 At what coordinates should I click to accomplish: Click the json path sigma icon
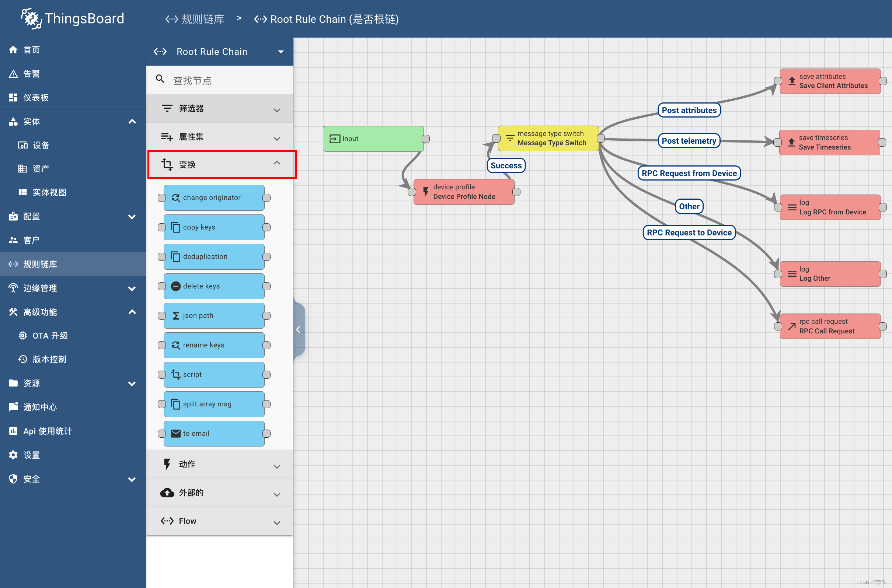pos(175,316)
